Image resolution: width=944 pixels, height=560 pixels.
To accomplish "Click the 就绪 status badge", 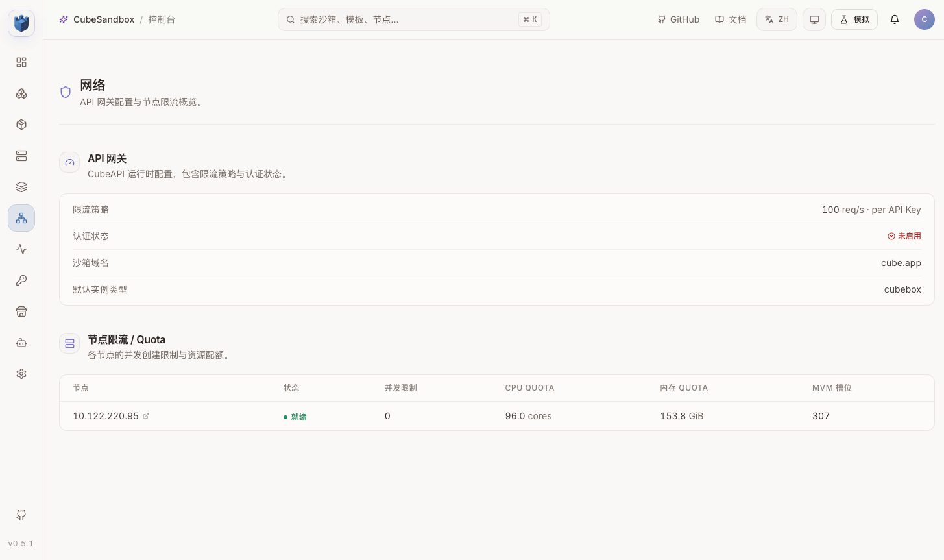I will (295, 417).
